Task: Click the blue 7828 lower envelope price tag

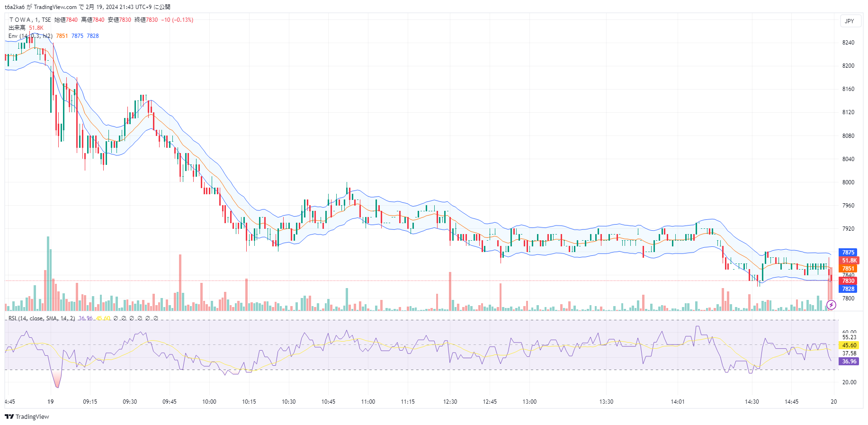Action: point(848,289)
